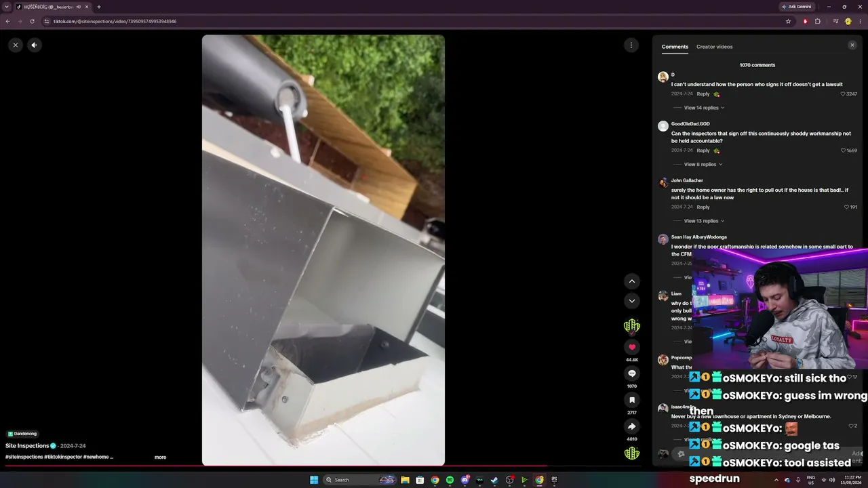Image resolution: width=868 pixels, height=488 pixels.
Task: Open File Explorer from the taskbar
Action: click(405, 480)
